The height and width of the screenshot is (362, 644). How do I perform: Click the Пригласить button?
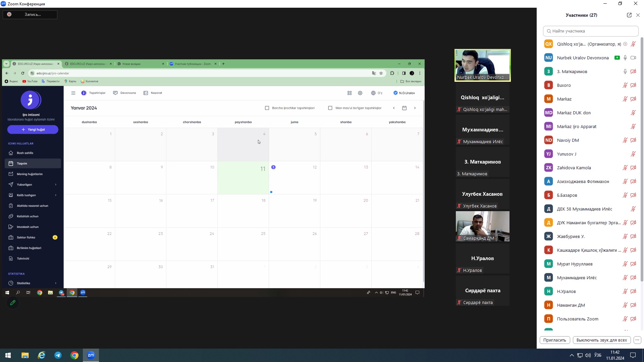pyautogui.click(x=554, y=340)
